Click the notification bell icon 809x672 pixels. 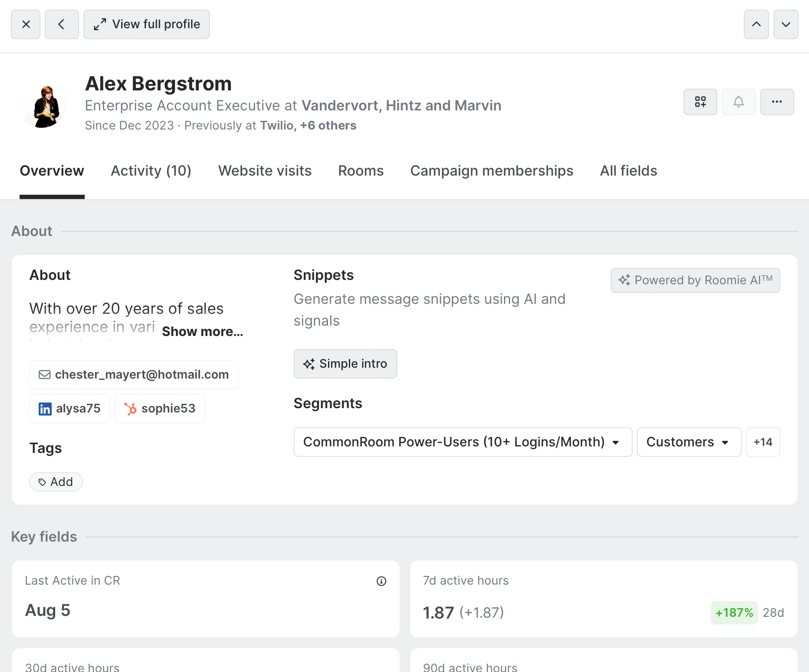[x=738, y=102]
